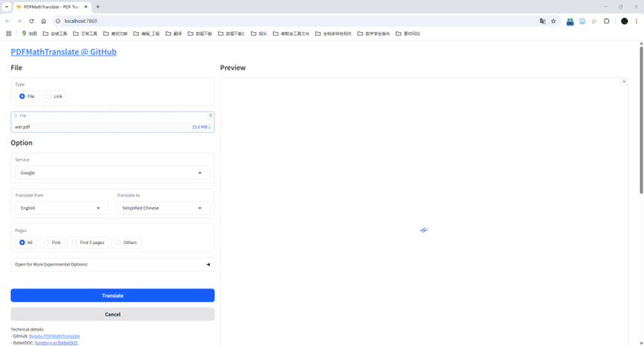Close the Preview panel with its X
644x346 pixels.
click(624, 81)
